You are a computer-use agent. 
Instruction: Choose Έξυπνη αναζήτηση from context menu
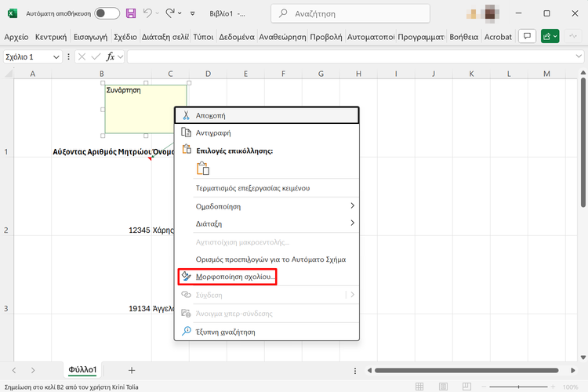(x=267, y=332)
